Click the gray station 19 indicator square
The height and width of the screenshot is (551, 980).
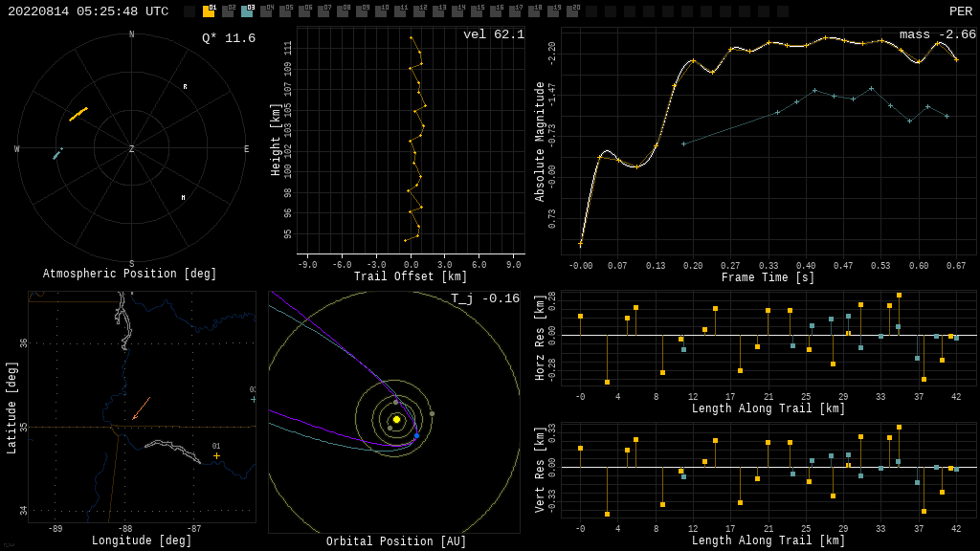click(553, 11)
